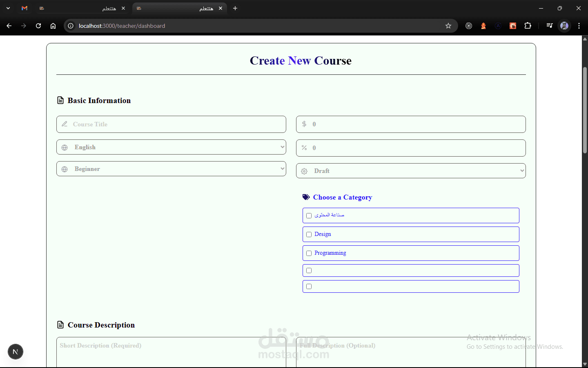Viewport: 588px width, 368px height.
Task: Go to browser home via house icon
Action: coord(53,26)
